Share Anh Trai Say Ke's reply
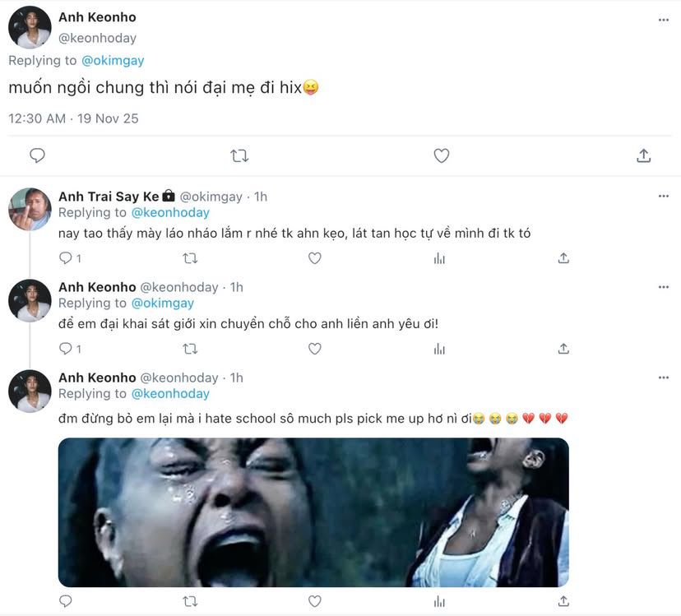The width and height of the screenshot is (681, 616). coord(563,258)
